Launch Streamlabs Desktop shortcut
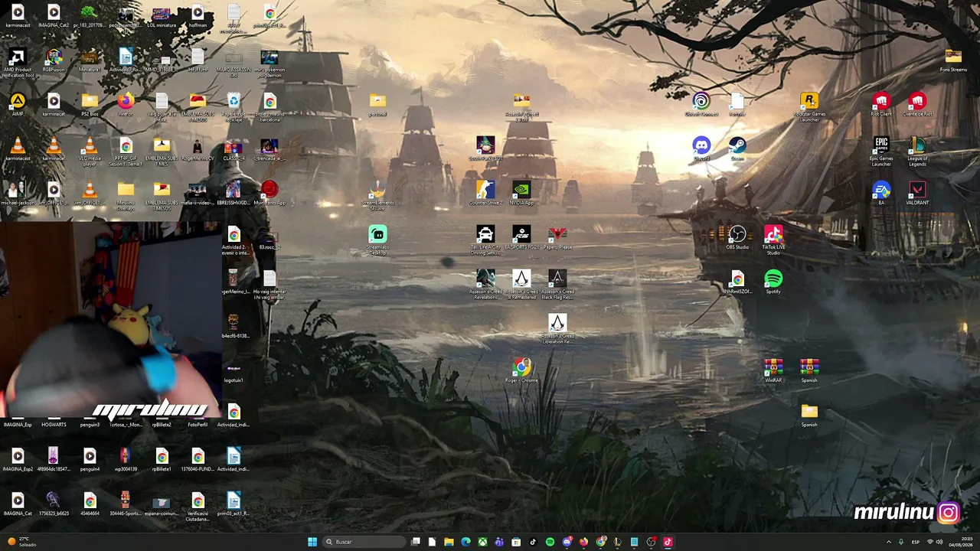This screenshot has height=551, width=980. (x=377, y=240)
